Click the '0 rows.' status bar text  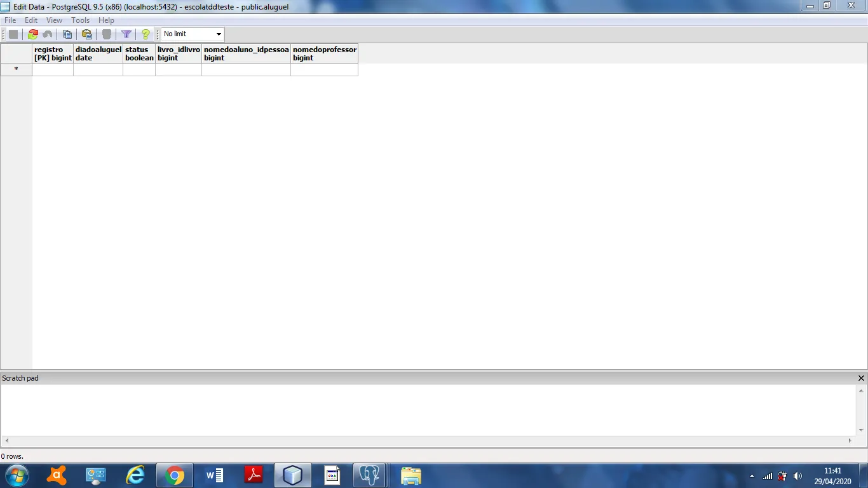click(x=12, y=456)
